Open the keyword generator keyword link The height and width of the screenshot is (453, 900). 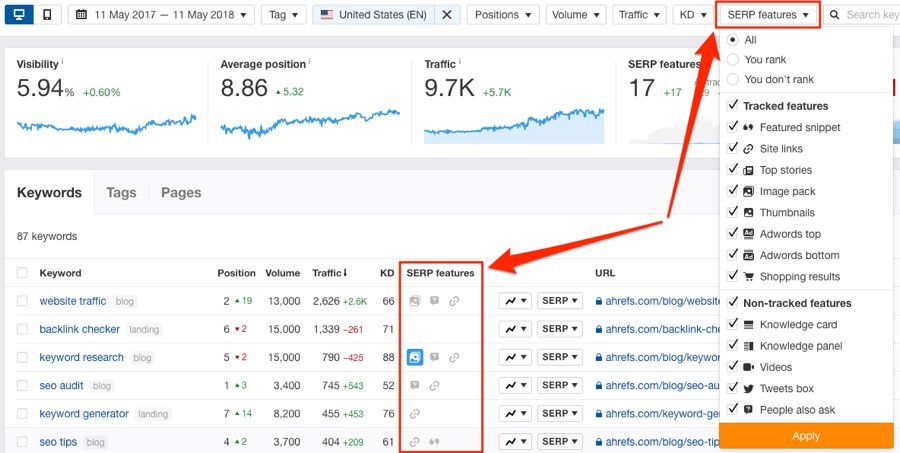[x=84, y=414]
